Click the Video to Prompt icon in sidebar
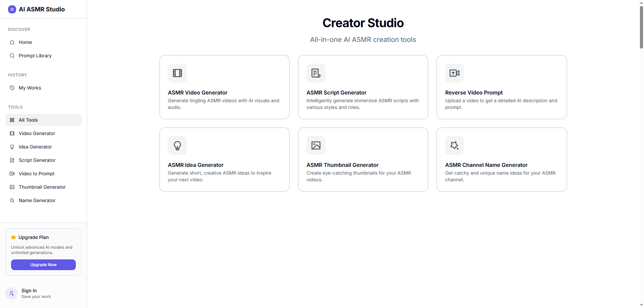This screenshot has width=644, height=308. (12, 174)
